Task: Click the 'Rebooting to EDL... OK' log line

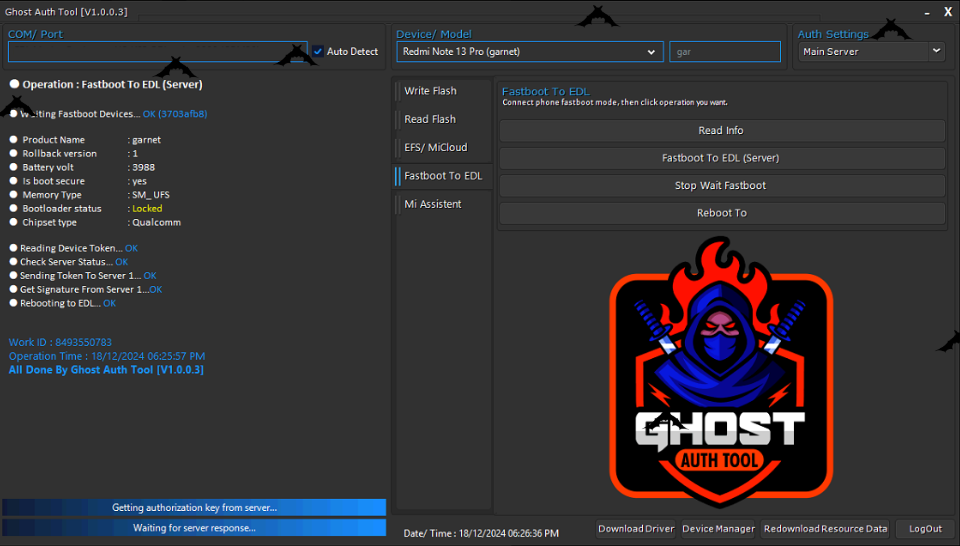Action: (x=63, y=304)
